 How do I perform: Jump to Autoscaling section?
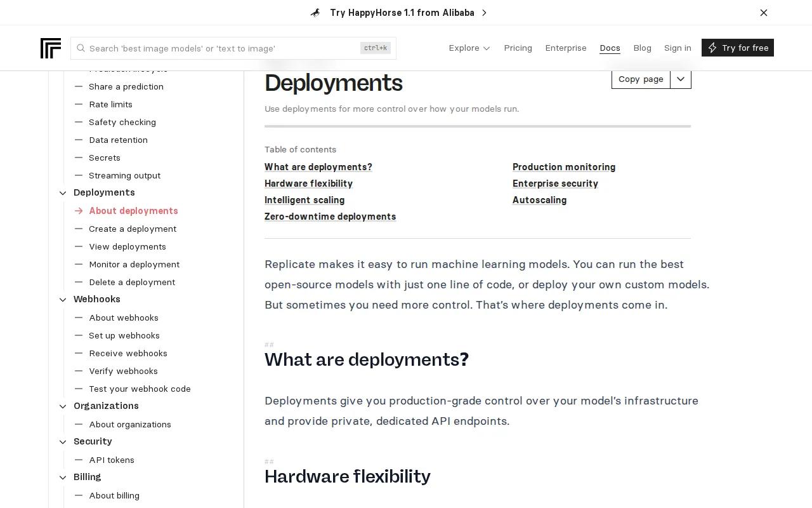point(539,200)
